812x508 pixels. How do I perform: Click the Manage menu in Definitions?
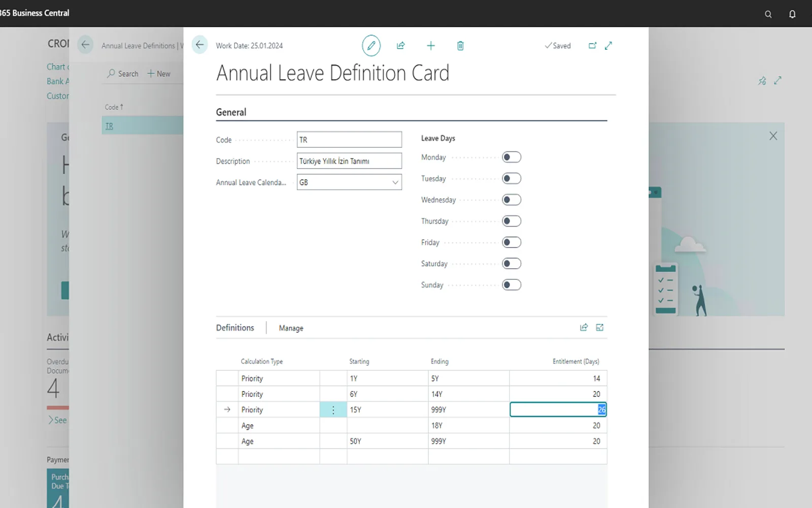tap(291, 328)
